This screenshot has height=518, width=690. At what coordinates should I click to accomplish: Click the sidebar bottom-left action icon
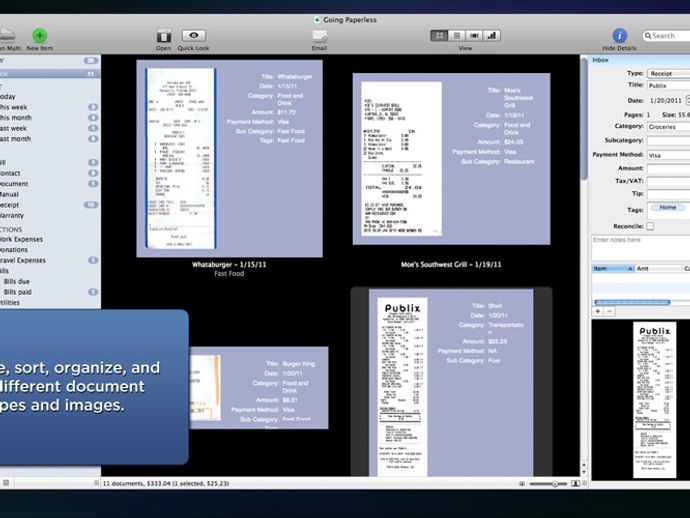coord(6,483)
